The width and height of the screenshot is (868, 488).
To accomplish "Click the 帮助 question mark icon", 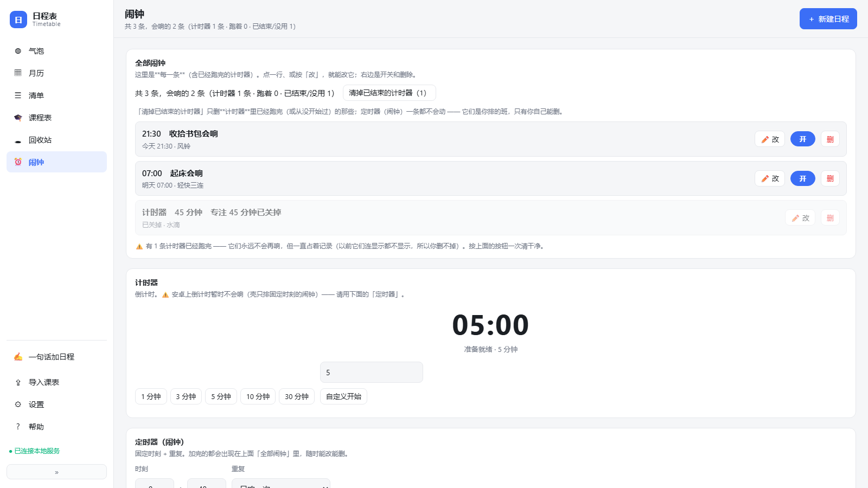I will tap(18, 427).
